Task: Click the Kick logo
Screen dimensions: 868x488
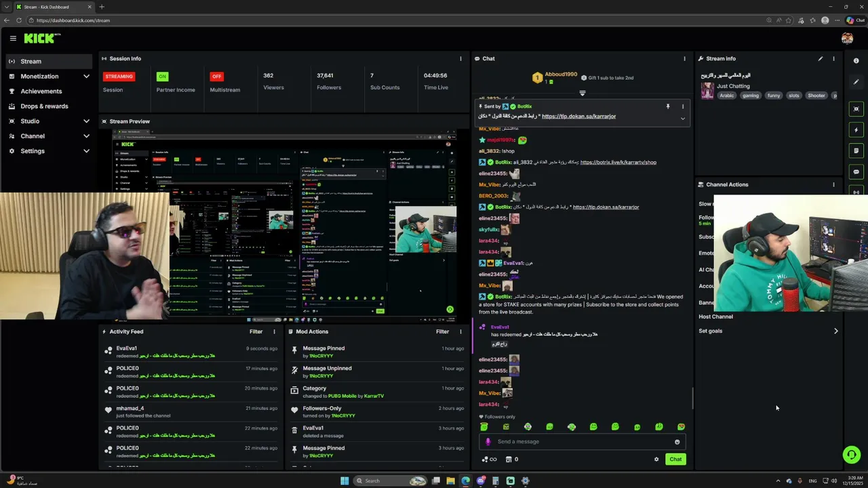Action: tap(42, 39)
